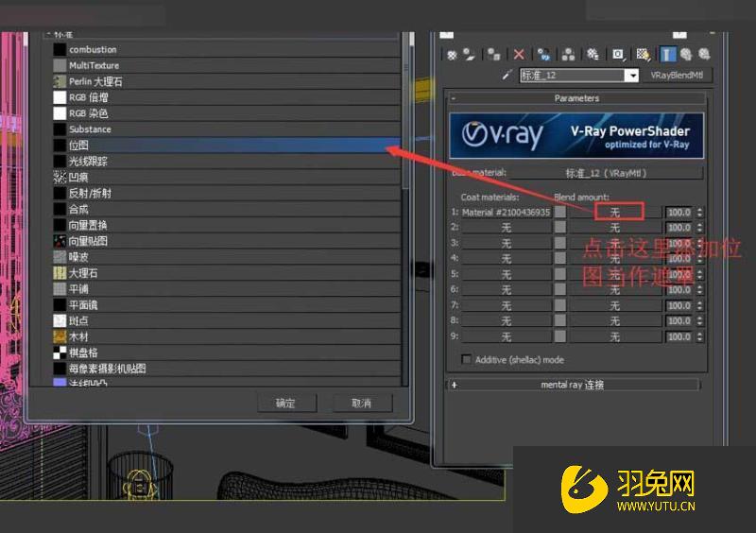Click the 木材 wood thumbnail icon
The height and width of the screenshot is (533, 756).
60,336
